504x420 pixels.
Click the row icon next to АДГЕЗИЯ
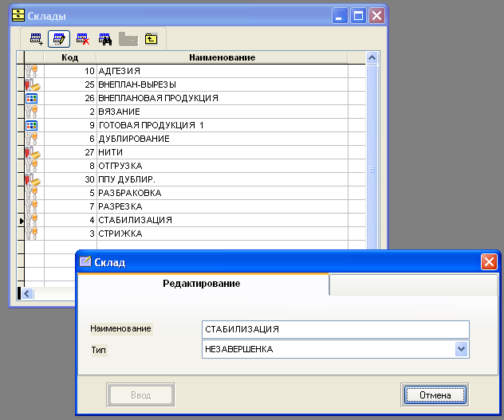32,71
